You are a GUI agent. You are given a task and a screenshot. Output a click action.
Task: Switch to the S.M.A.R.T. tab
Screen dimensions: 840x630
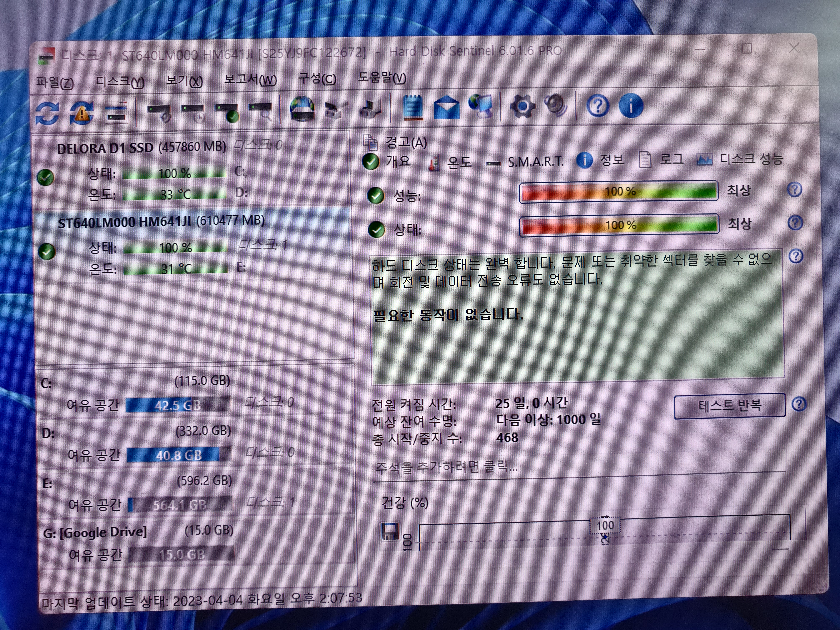[525, 162]
